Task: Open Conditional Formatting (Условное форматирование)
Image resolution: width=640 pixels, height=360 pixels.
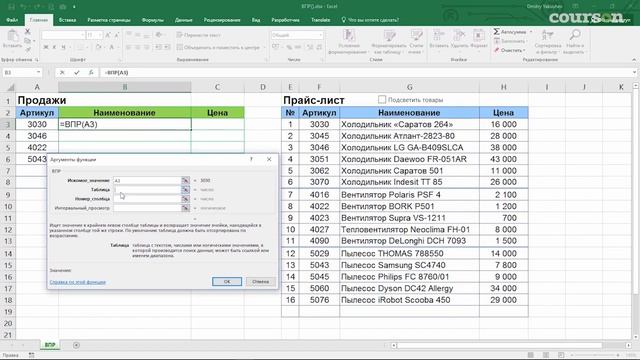Action: pos(349,42)
